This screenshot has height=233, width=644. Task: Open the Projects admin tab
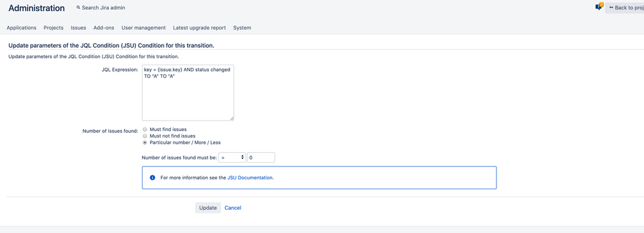tap(54, 28)
